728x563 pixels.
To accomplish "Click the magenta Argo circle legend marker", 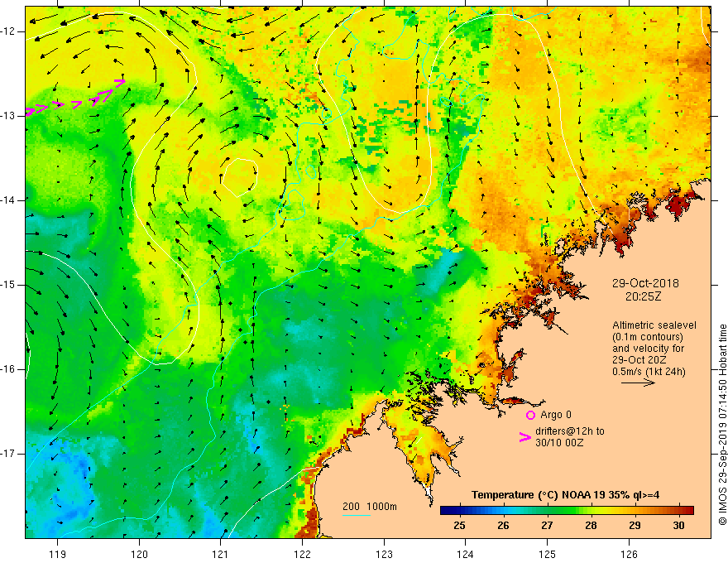I will [x=530, y=415].
